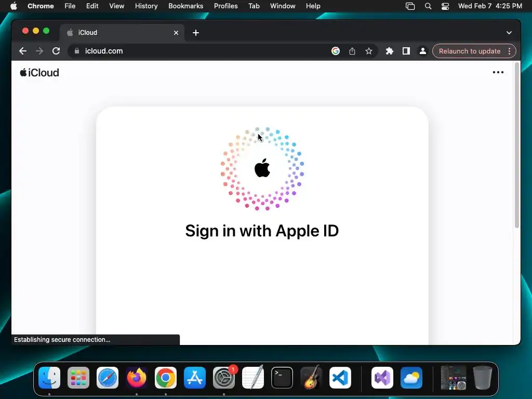View site info via the lock icon
Viewport: 532px width, 399px height.
point(77,51)
